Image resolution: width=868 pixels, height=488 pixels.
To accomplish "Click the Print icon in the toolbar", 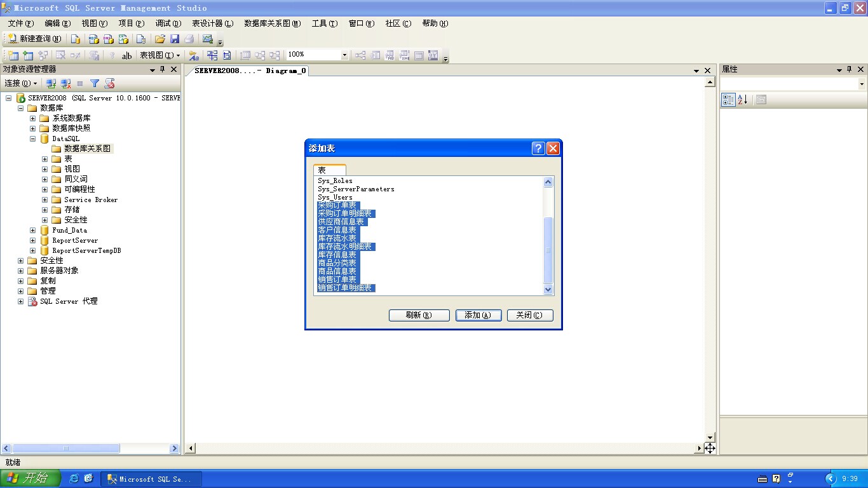I will 189,39.
